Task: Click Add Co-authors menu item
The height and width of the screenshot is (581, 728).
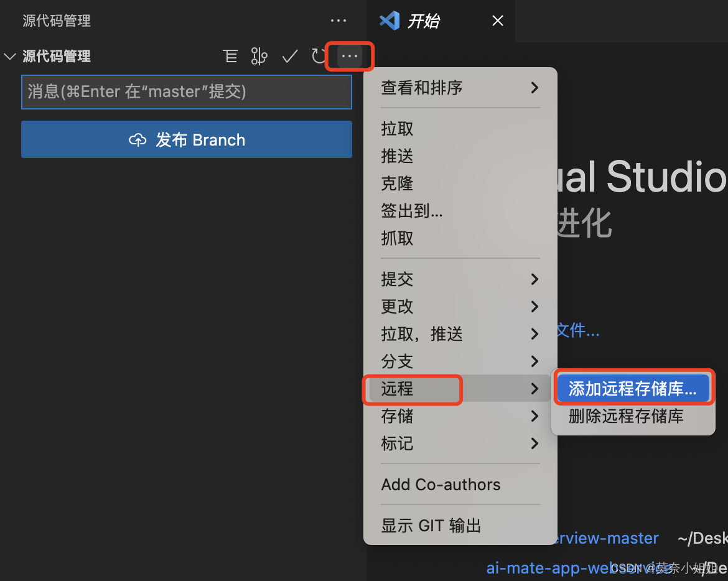Action: pyautogui.click(x=460, y=485)
